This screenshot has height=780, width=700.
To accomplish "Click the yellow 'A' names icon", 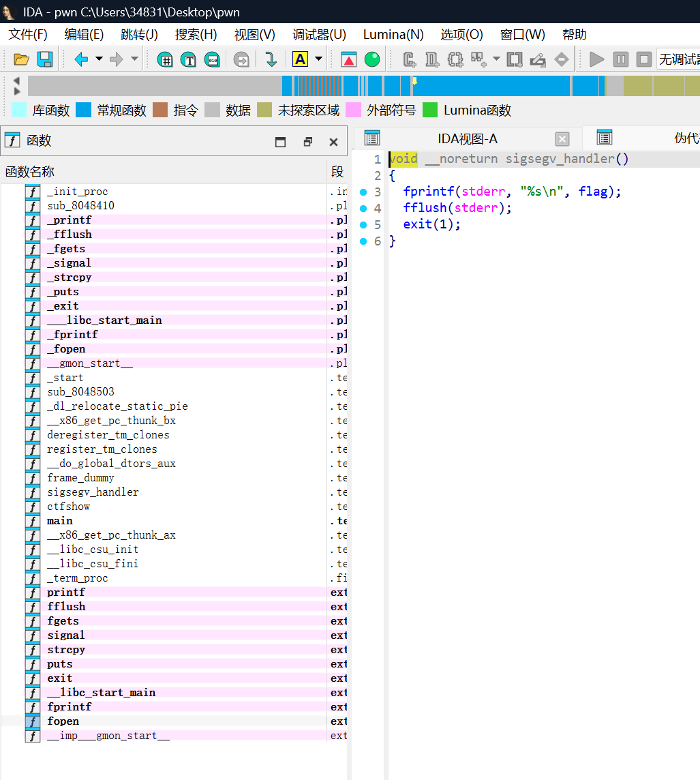I will coord(300,59).
